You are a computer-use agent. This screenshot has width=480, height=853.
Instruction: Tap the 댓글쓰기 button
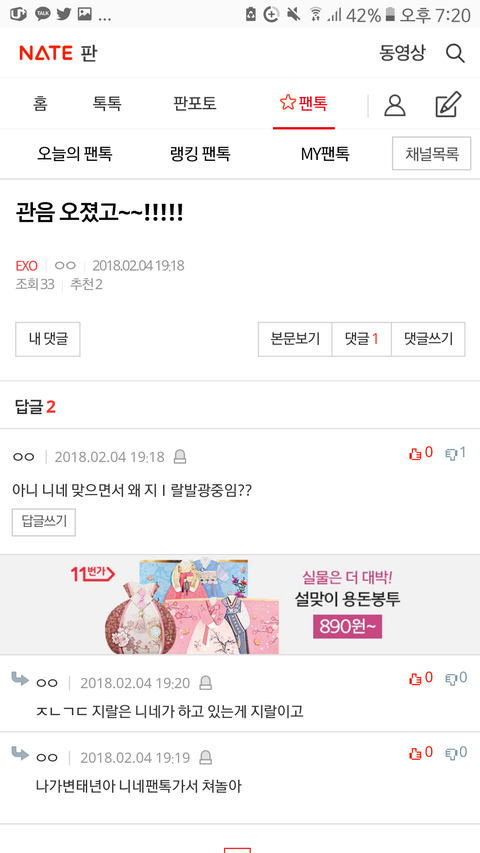(x=428, y=339)
